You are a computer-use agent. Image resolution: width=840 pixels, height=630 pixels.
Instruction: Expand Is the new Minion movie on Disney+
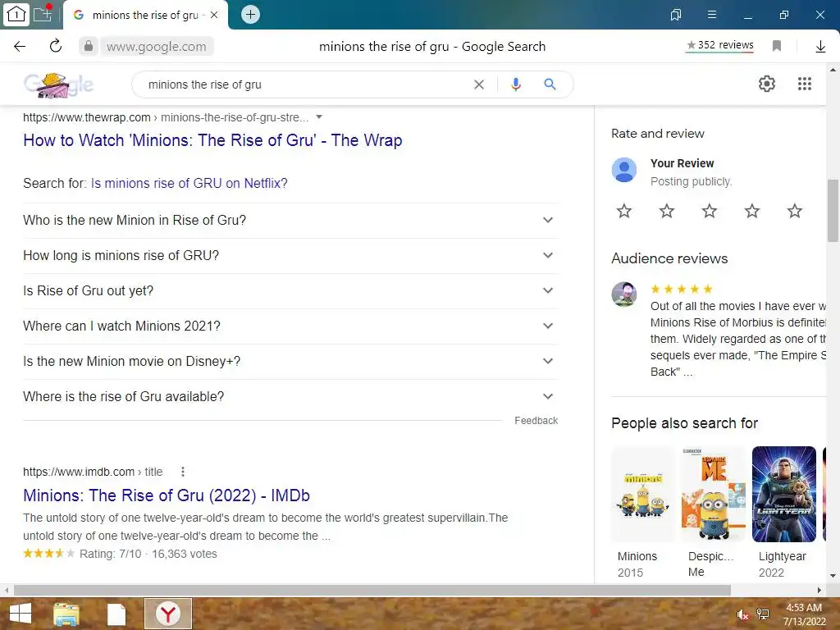coord(290,362)
